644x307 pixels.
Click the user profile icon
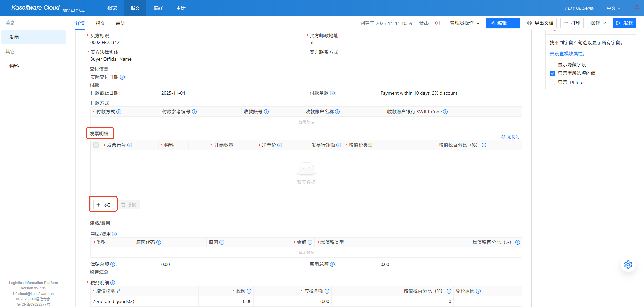[637, 8]
